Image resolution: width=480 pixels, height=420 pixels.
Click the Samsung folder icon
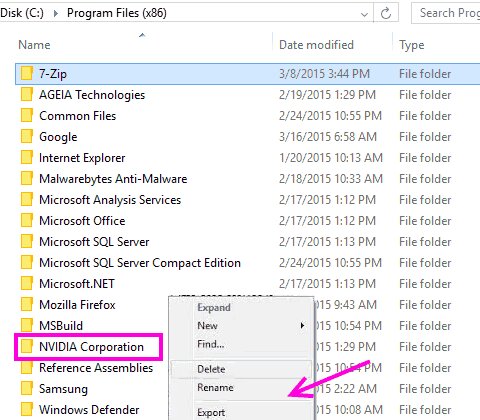[27, 389]
